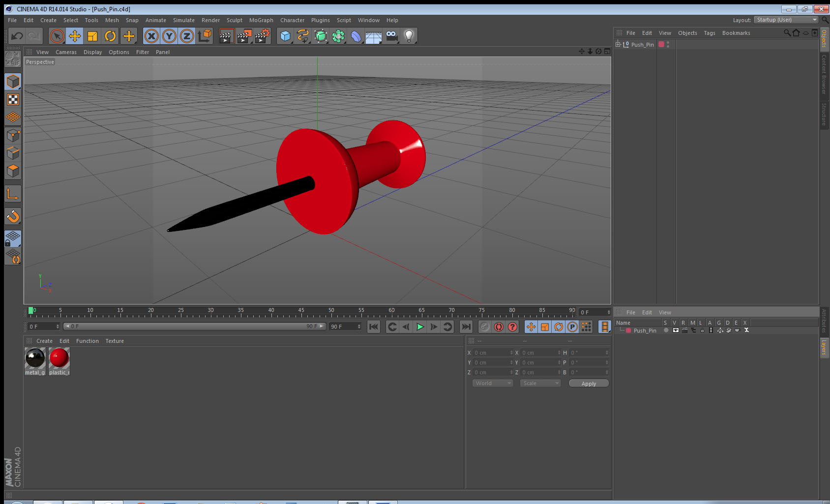
Task: Enable the Record Position keyframe icon near the timeline
Action: tap(531, 327)
